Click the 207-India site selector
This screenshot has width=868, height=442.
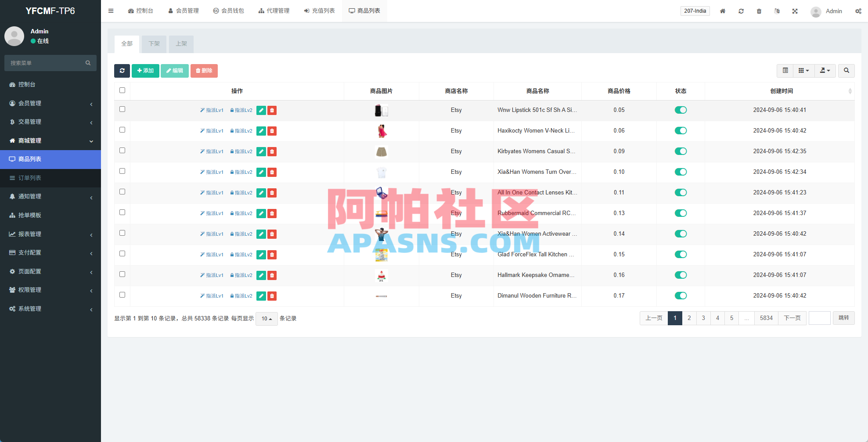coord(695,11)
